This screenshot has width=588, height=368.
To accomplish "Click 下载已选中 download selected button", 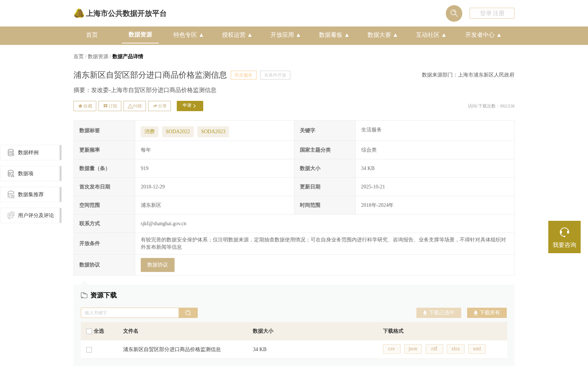I will (x=439, y=313).
